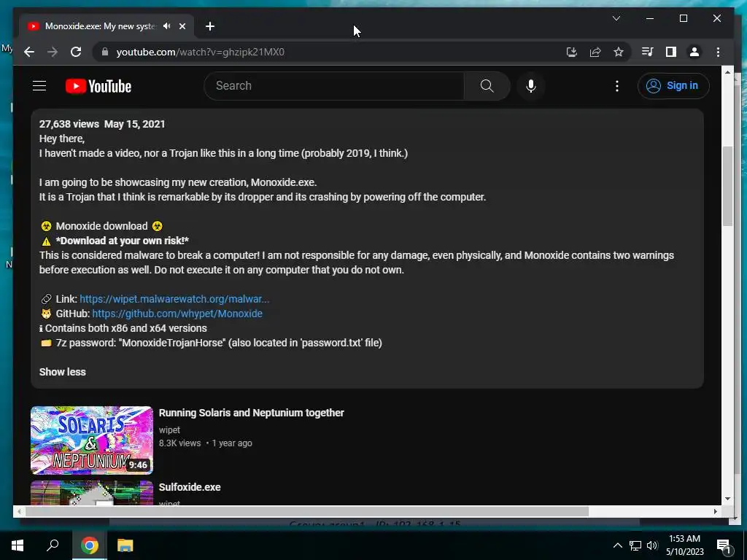Screen dimensions: 747x560
Task: Open the Sulfoxide.exe video title
Action: coord(190,487)
